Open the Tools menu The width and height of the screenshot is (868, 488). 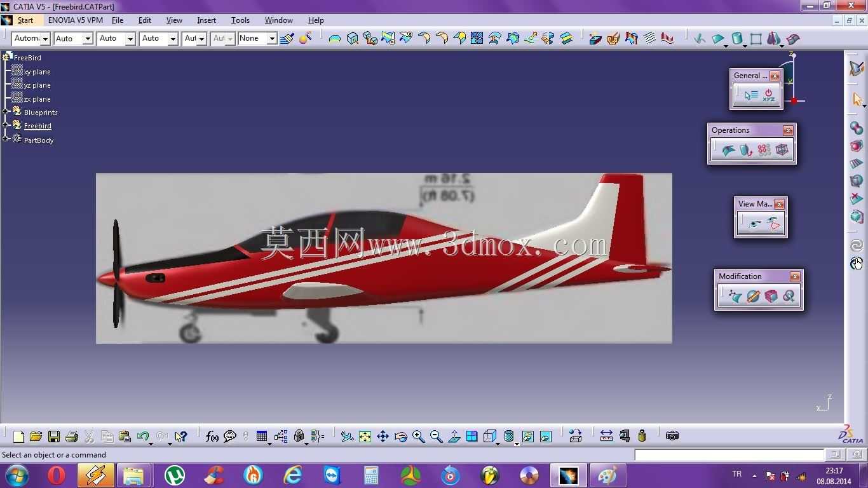(240, 20)
